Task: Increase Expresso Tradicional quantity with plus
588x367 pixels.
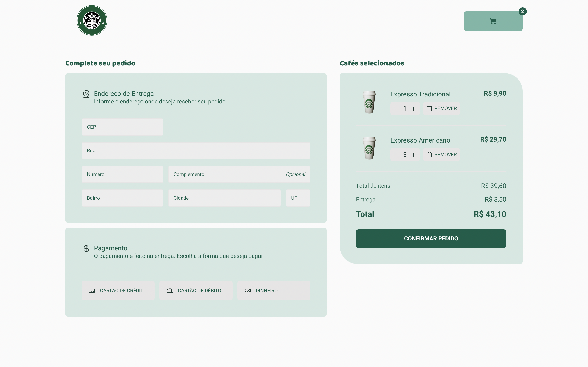Action: coord(414,109)
